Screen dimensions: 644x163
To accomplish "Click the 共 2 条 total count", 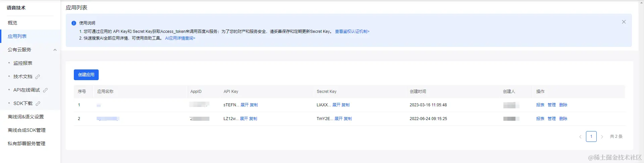I will [x=616, y=137].
